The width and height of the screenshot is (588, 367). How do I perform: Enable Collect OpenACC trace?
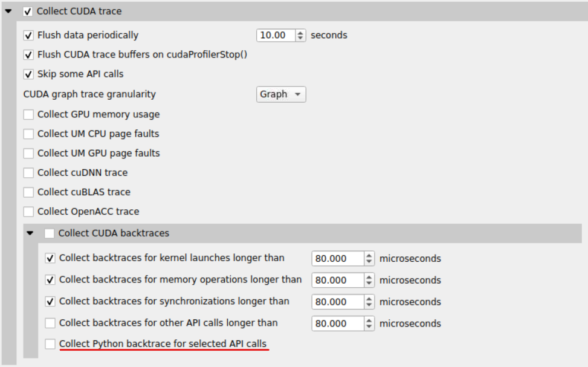[27, 211]
